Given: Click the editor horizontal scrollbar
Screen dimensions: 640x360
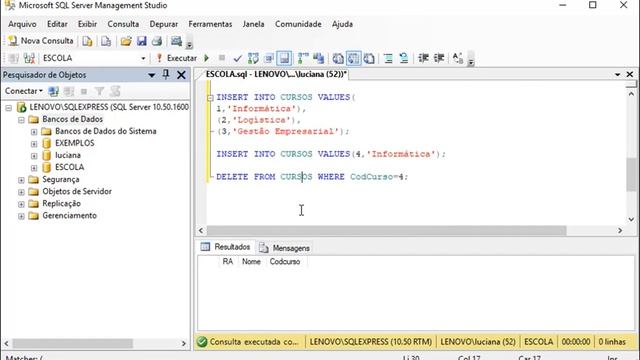Looking at the screenshot, I should coord(386,231).
